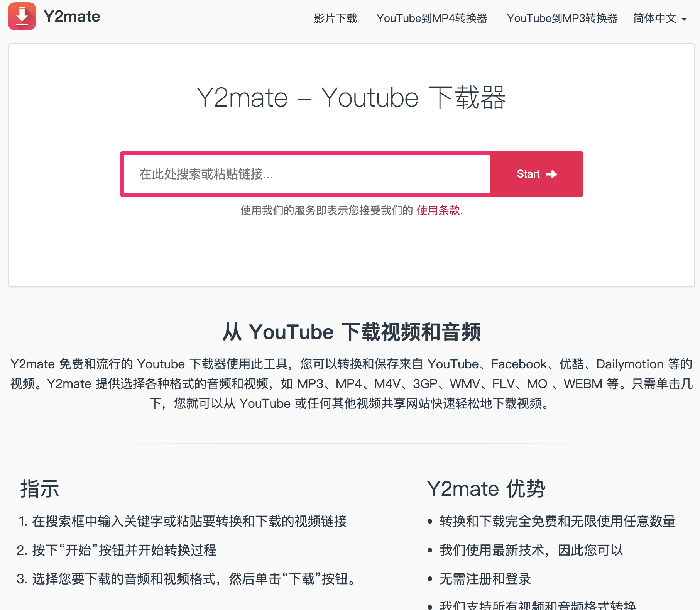Screen dimensions: 700x610
Task: Focus the search or paste link input field
Action: coord(307,174)
